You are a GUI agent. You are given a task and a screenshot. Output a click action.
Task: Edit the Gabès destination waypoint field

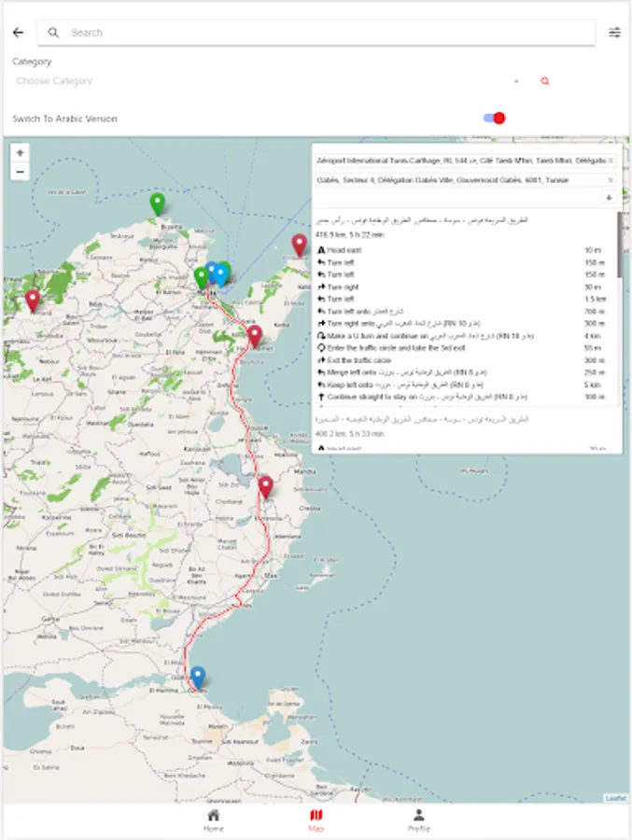461,180
